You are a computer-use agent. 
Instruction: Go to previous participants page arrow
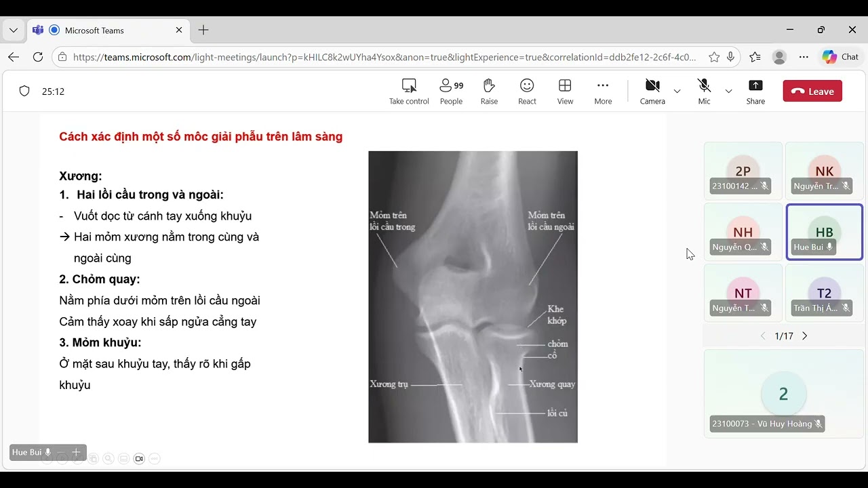[763, 336]
